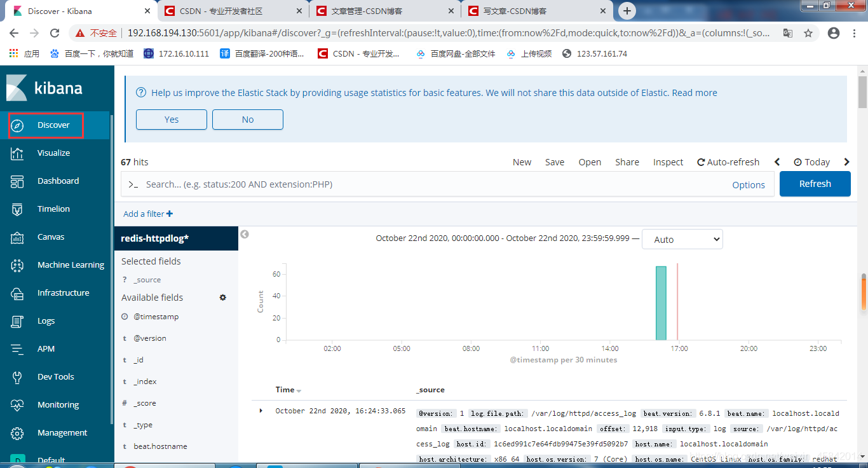The width and height of the screenshot is (868, 468).
Task: Open the 172.16.10.111 bookmark
Action: 176,54
